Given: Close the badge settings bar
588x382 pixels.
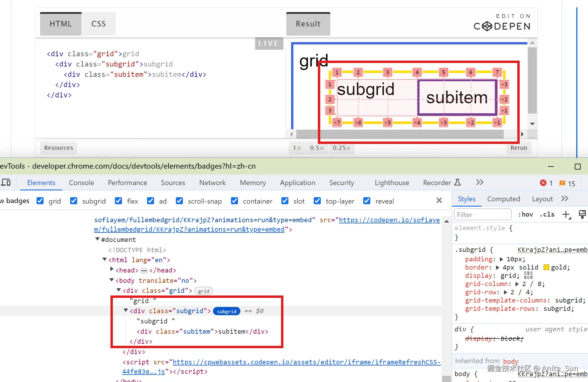Looking at the screenshot, I should coord(439,200).
